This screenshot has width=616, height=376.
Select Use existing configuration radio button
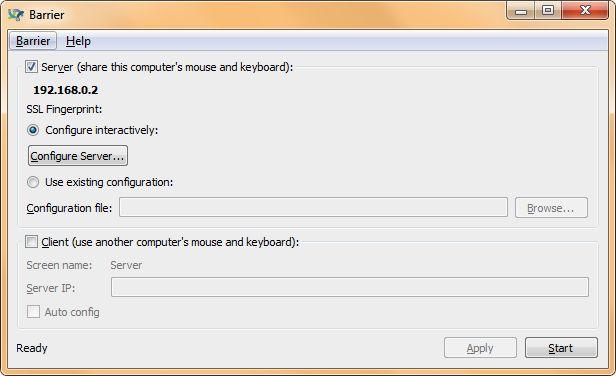coord(33,182)
